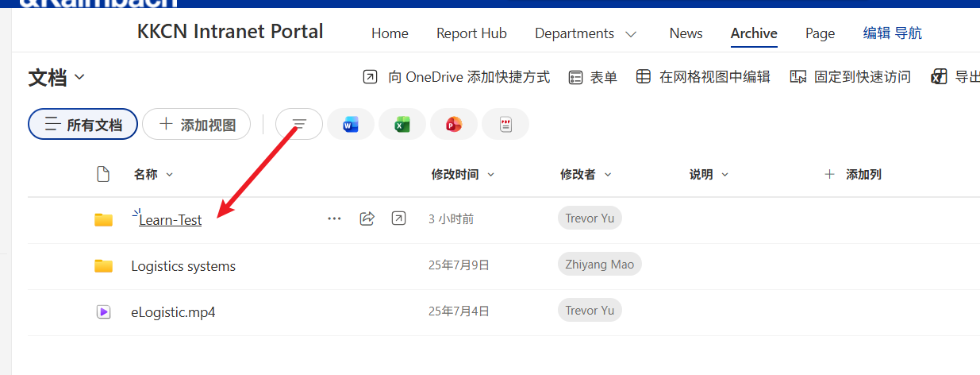Add shortcut to OneDrive
The width and height of the screenshot is (980, 375).
point(456,77)
